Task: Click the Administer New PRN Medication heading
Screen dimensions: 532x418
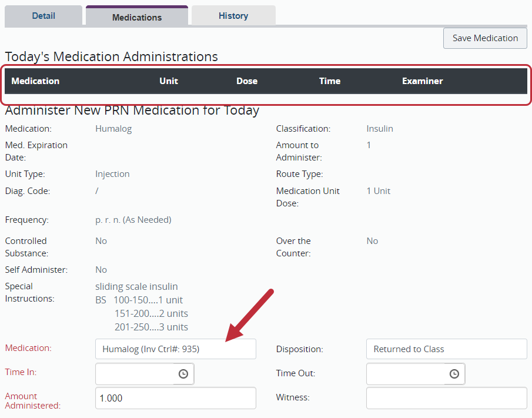Action: (x=132, y=111)
